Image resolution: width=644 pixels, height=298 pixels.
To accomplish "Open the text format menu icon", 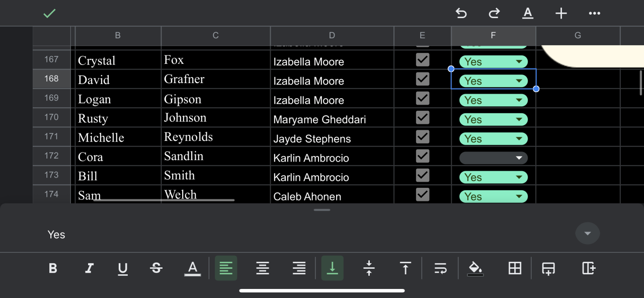I will (x=527, y=14).
